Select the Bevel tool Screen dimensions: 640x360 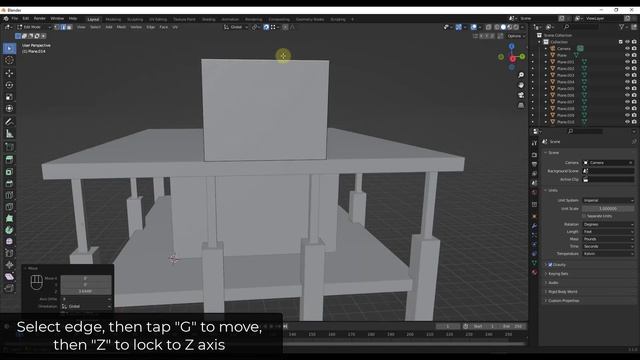[x=9, y=183]
